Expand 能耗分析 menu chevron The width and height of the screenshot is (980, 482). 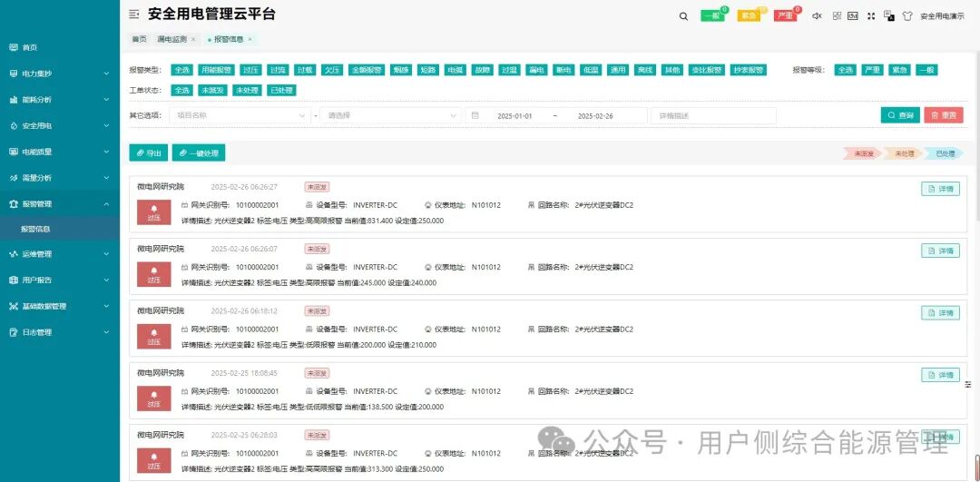click(106, 100)
